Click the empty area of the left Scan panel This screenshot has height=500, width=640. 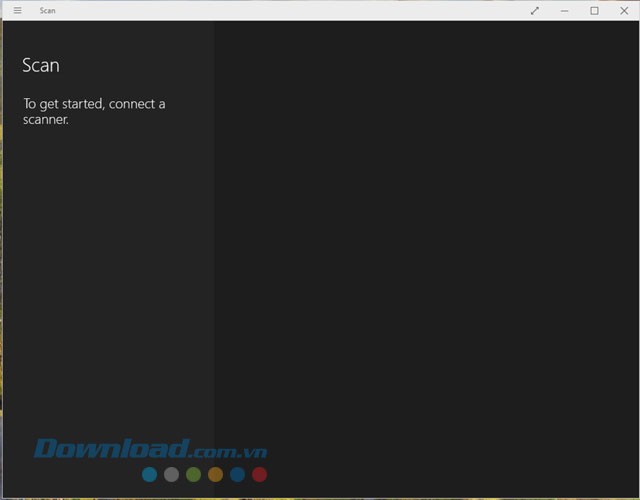click(107, 280)
